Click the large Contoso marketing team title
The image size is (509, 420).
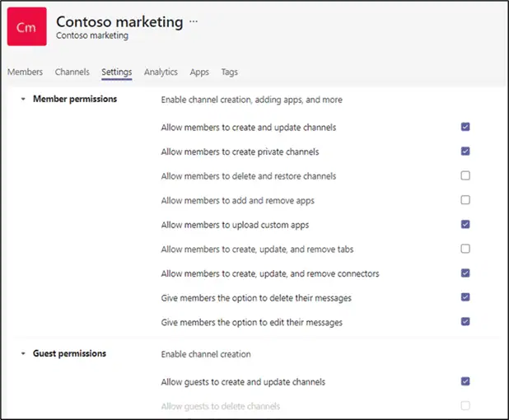click(119, 22)
